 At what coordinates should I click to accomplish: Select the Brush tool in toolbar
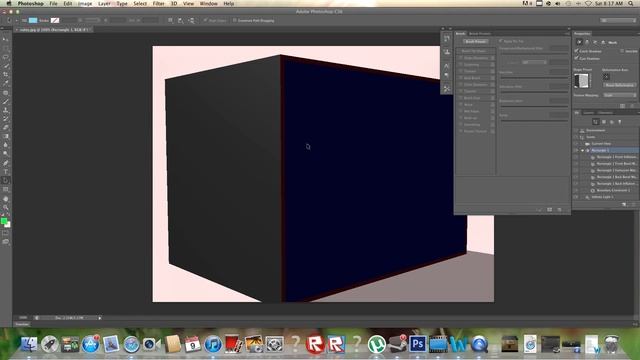tap(6, 101)
